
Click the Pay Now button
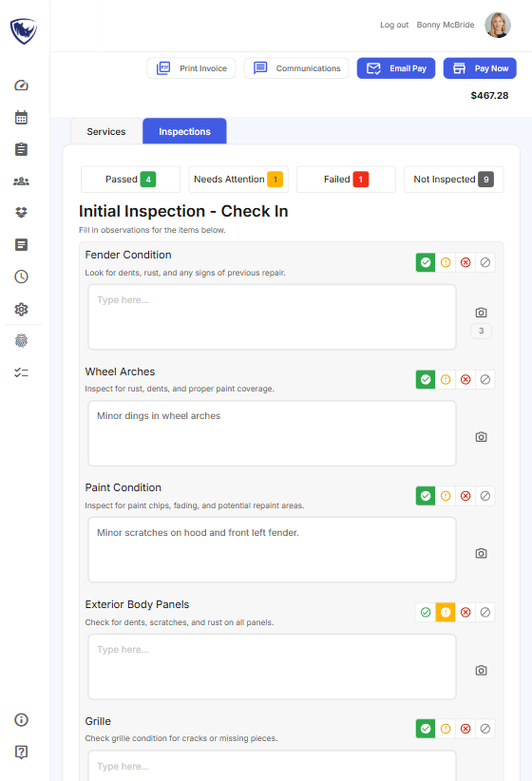[x=480, y=68]
